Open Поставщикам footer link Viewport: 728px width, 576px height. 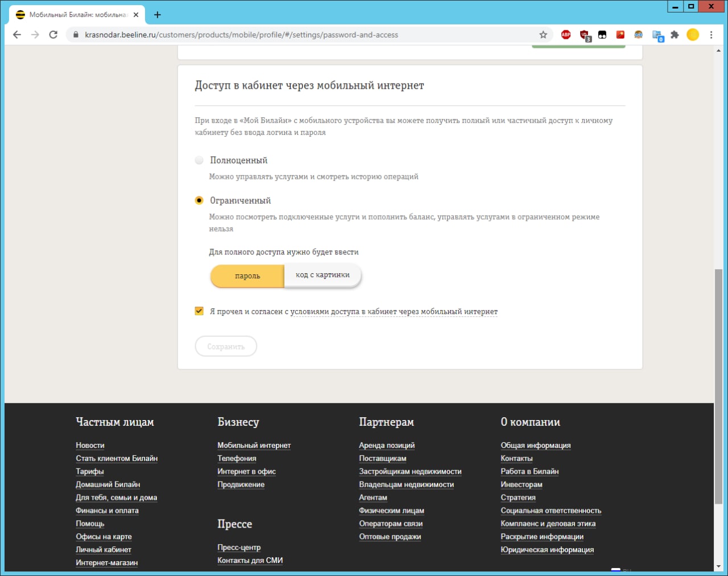tap(383, 458)
